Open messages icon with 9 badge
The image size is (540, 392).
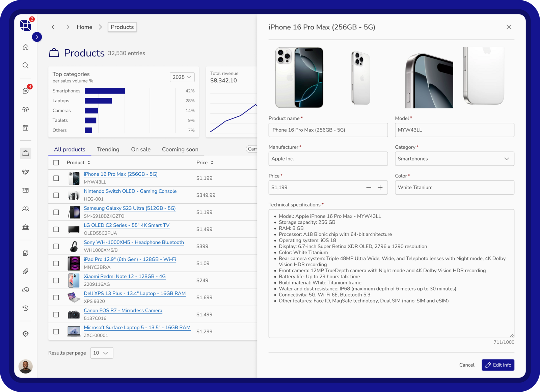pyautogui.click(x=26, y=91)
